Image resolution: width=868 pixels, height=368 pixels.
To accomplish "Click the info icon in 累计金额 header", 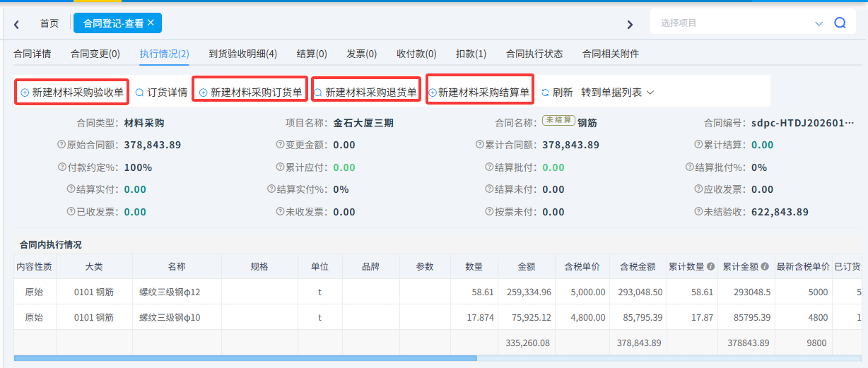I will pyautogui.click(x=764, y=267).
